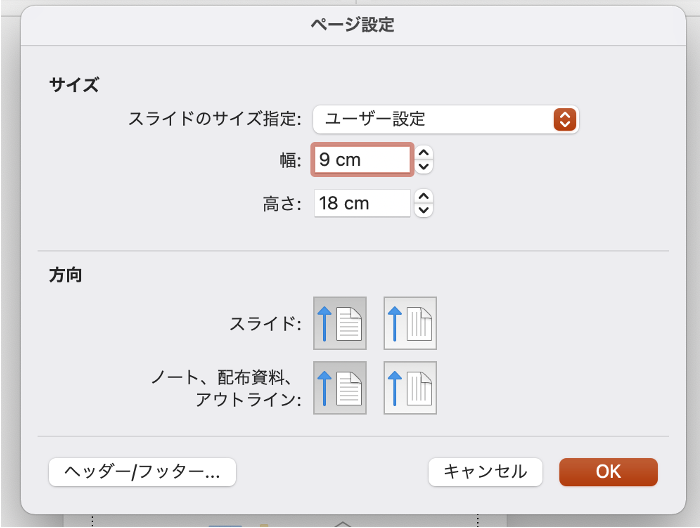Choose landscape orientation for notes, handouts, and outline
Image resolution: width=700 pixels, height=528 pixels.
pos(410,388)
